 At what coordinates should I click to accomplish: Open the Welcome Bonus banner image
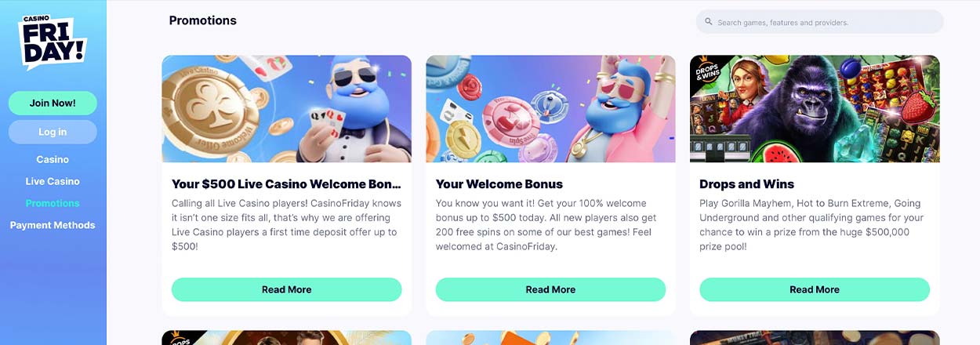[550, 109]
